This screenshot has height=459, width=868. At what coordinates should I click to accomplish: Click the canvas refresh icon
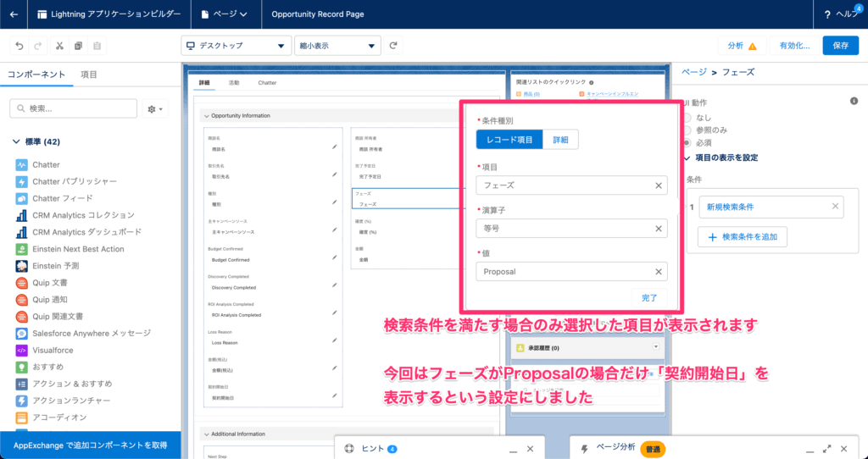tap(393, 46)
